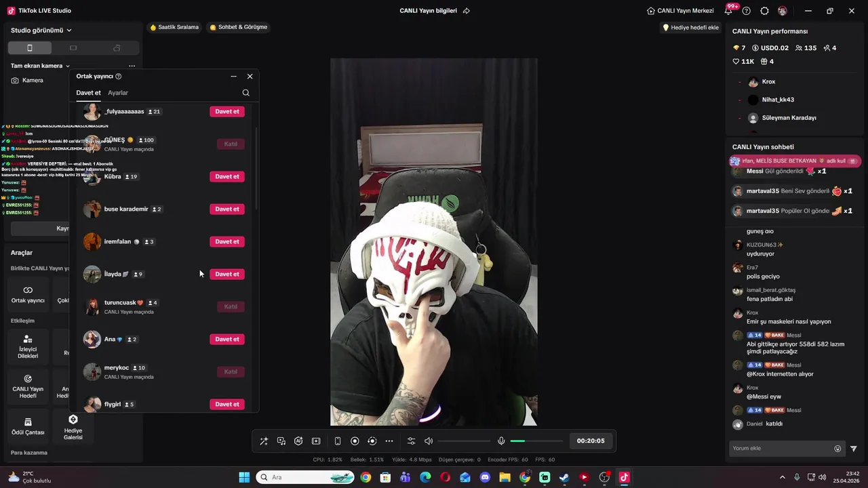Invite buse karademir with Davet et
Viewport: 868px width, 488px height.
click(x=227, y=209)
